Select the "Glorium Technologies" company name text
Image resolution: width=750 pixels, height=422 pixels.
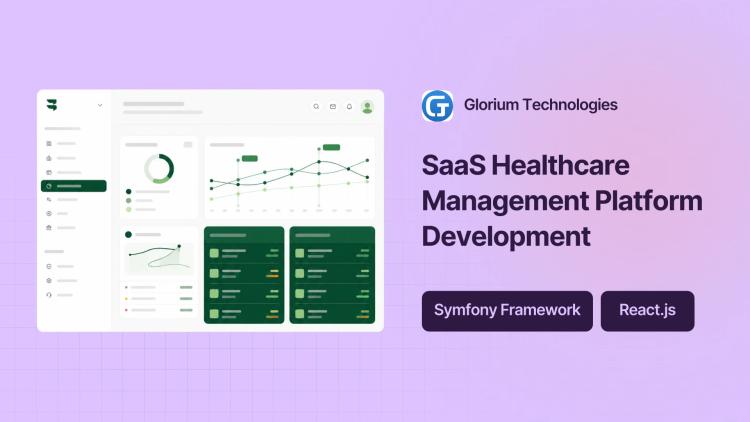point(540,105)
